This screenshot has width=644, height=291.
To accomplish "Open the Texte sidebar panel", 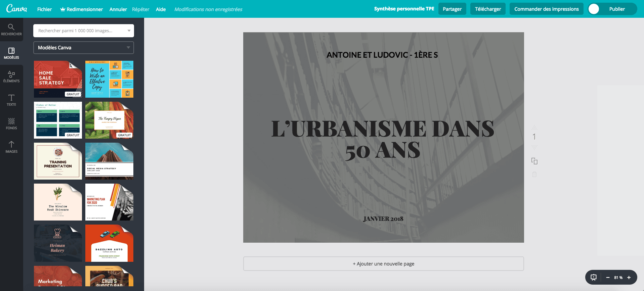I will click(11, 100).
